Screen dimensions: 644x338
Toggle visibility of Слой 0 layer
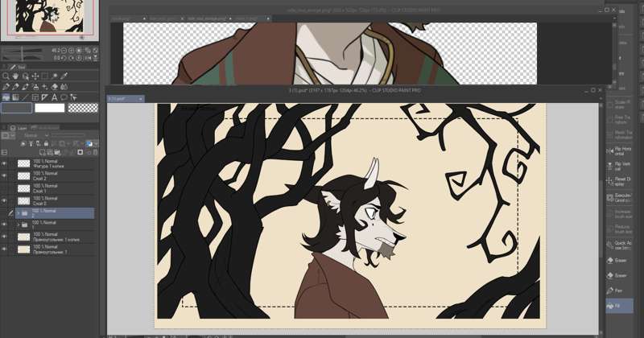pos(4,201)
